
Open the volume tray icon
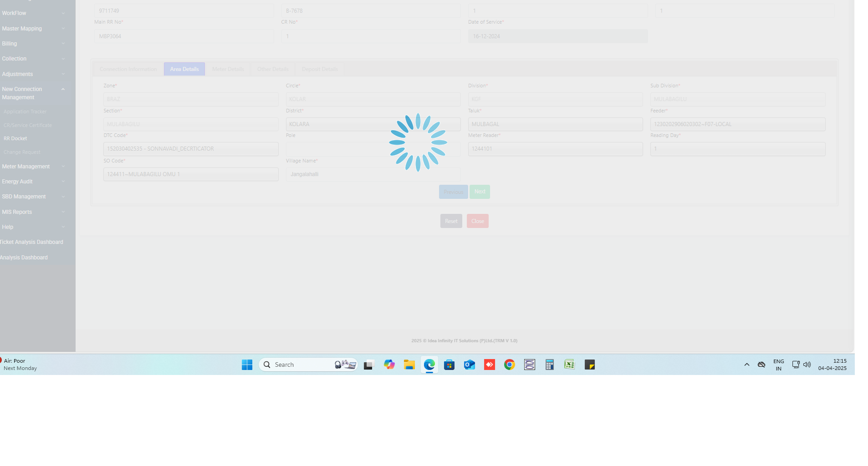(807, 365)
